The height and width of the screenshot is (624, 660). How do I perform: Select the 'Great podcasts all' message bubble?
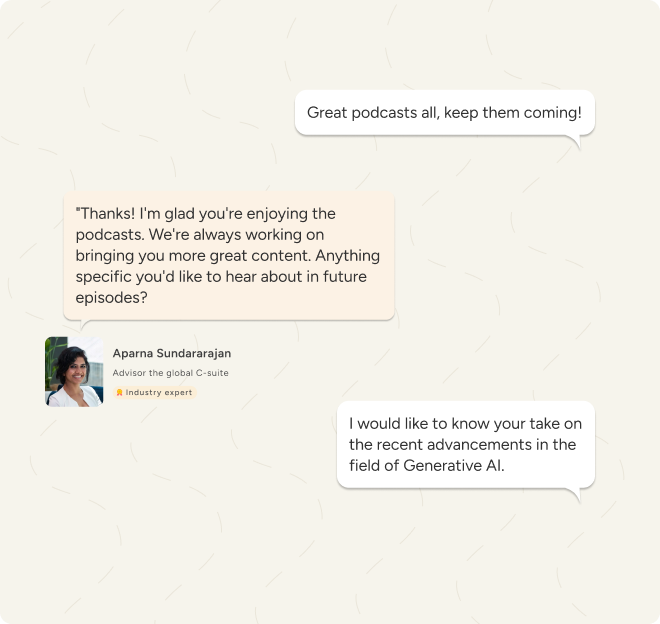[x=445, y=113]
